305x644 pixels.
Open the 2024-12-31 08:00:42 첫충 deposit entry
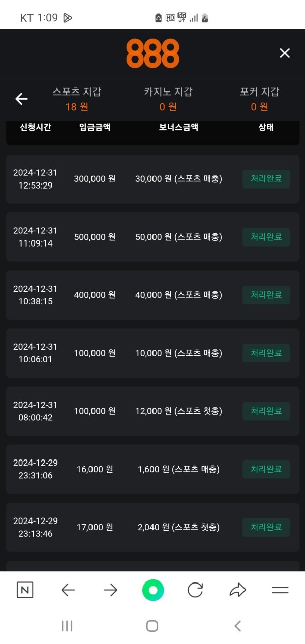click(152, 411)
